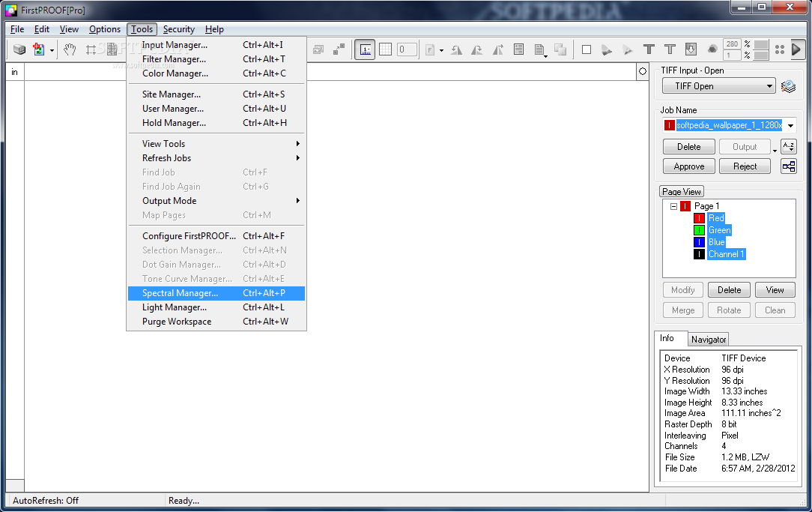The height and width of the screenshot is (512, 812).
Task: Click the overlapping squares icon
Action: [x=560, y=49]
